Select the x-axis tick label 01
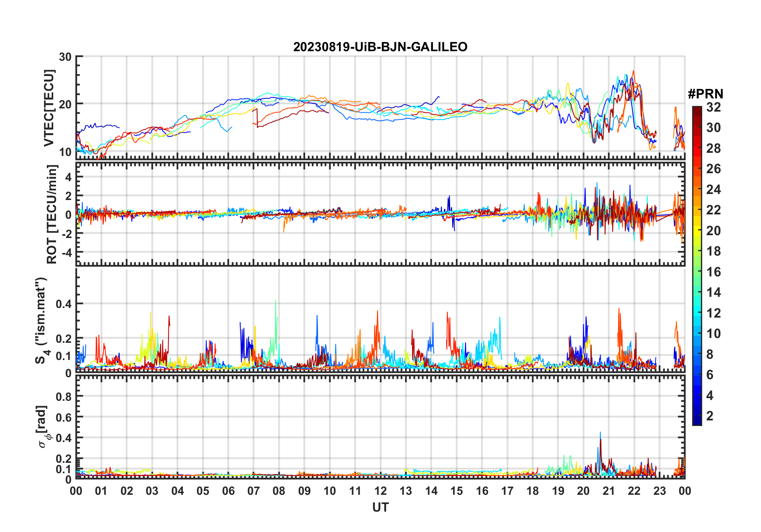 click(x=101, y=491)
